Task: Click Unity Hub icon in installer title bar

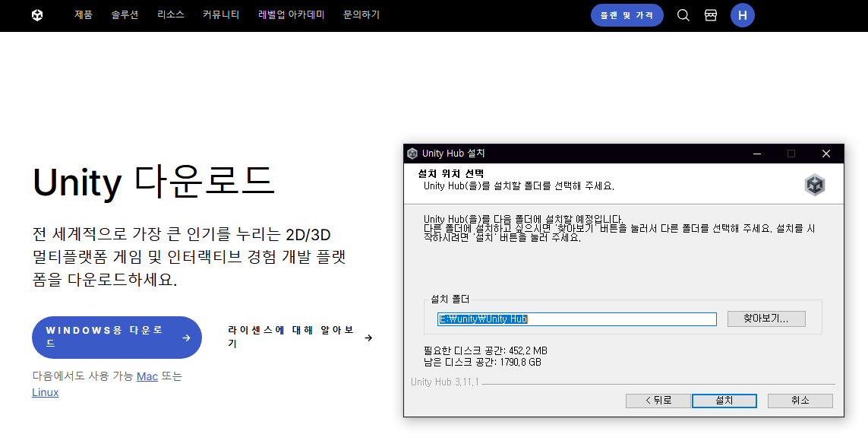Action: (x=412, y=154)
